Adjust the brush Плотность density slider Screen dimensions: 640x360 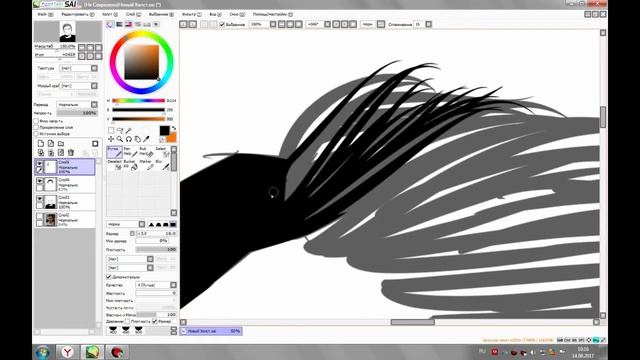156,249
